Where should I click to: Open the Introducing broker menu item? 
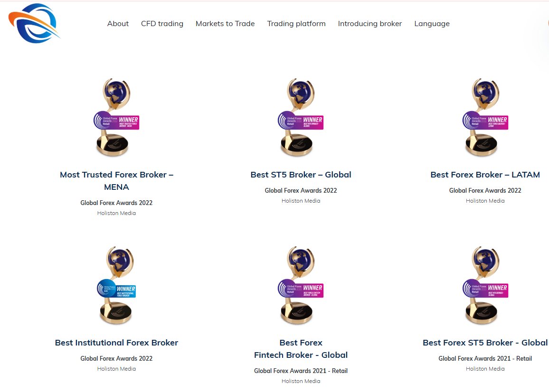pos(370,24)
